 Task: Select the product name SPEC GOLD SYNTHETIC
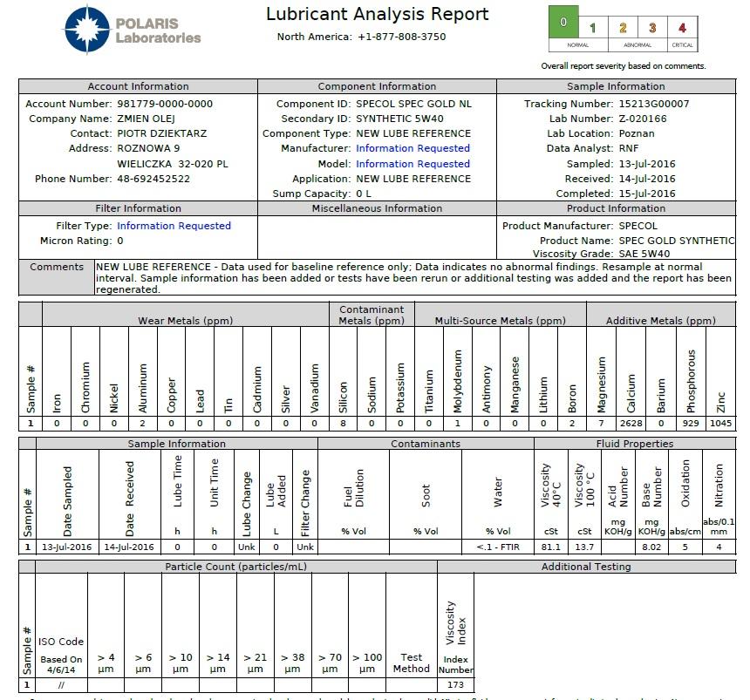tap(677, 241)
